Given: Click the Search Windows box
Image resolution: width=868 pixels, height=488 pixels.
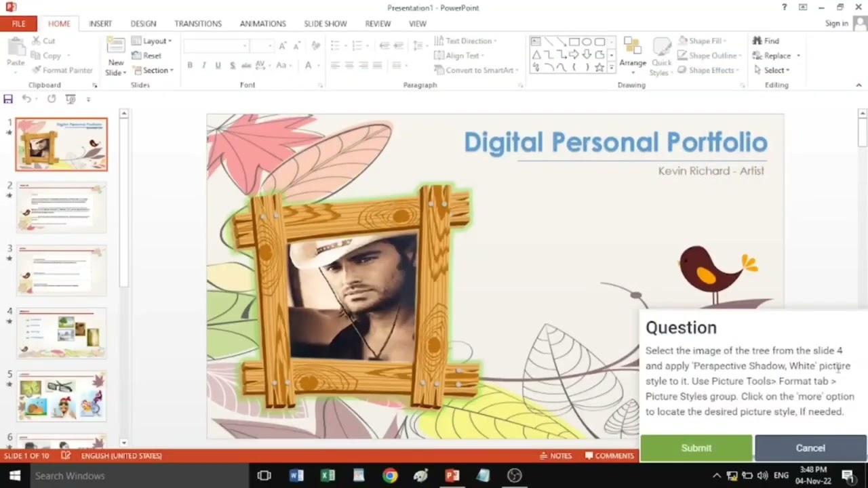Looking at the screenshot, I should tap(138, 476).
